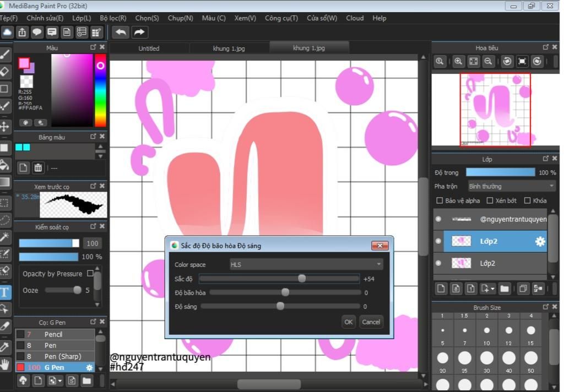Open the Pha trộn blend mode dropdown
The height and width of the screenshot is (392, 564).
click(x=511, y=186)
